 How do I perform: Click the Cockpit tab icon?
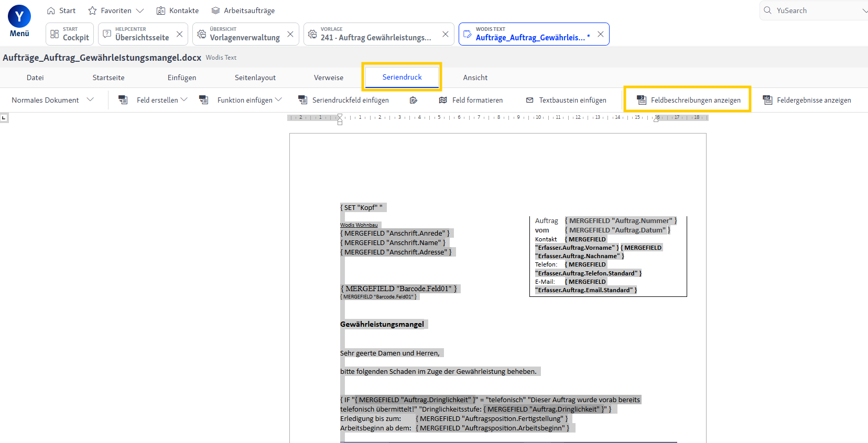pos(55,34)
